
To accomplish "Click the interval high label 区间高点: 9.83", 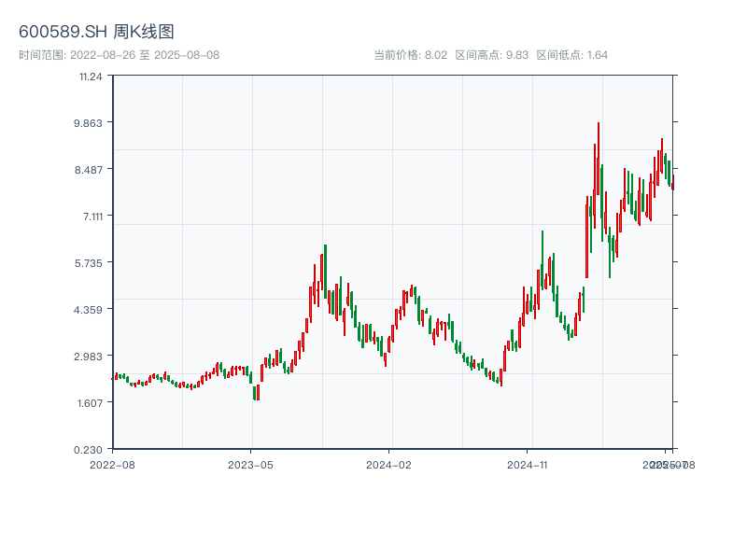I will click(x=492, y=55).
